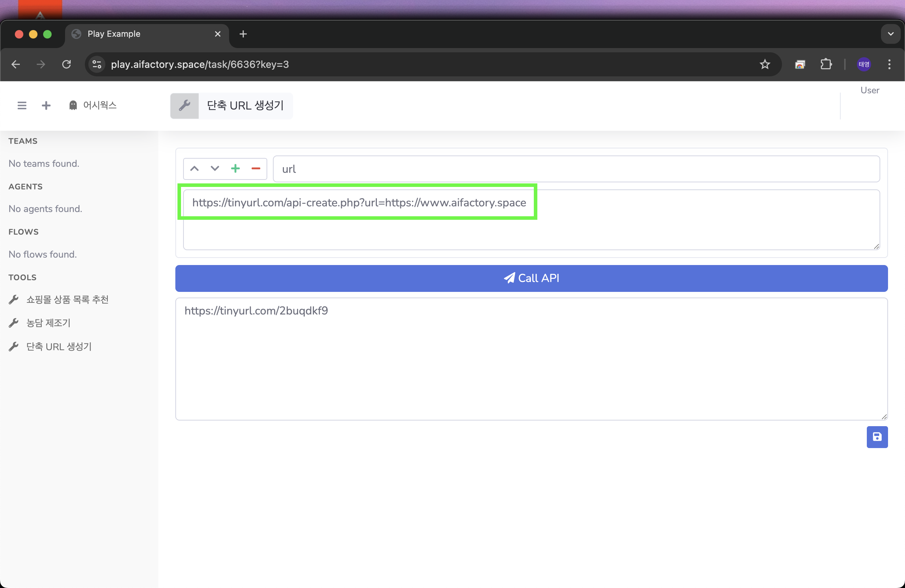This screenshot has height=588, width=905.
Task: Click the 'No teams found.' text
Action: pos(44,164)
